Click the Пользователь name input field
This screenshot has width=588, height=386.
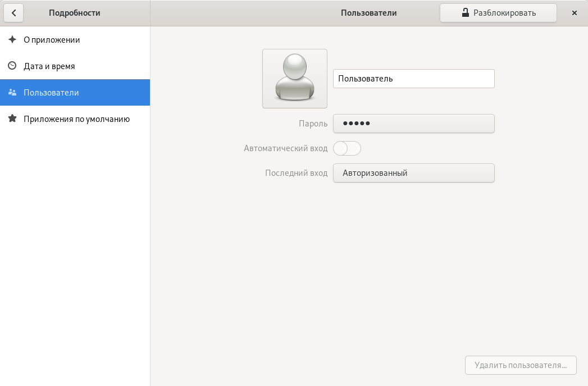point(413,79)
